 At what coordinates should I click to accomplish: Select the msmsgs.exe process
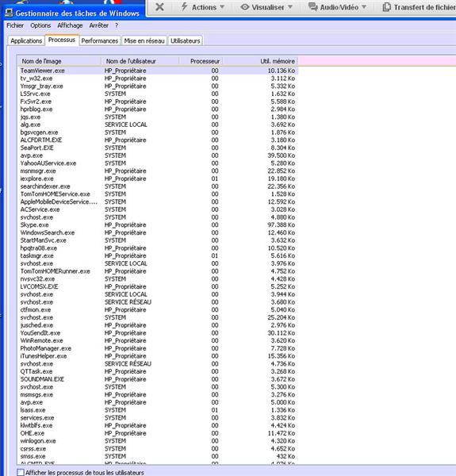[158, 394]
